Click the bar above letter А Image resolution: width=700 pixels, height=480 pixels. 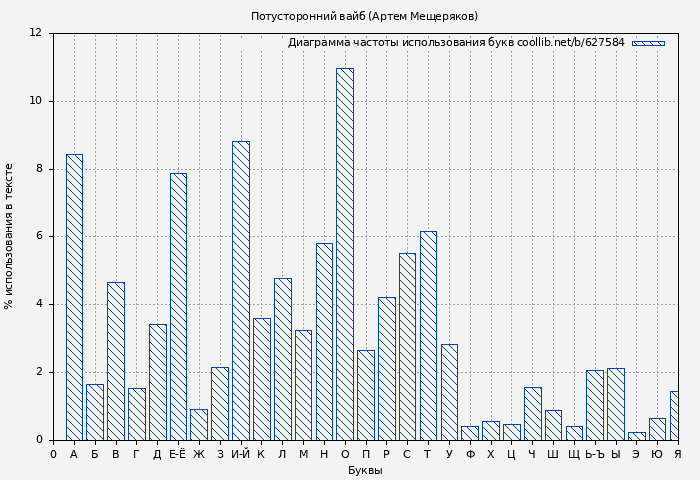(74, 297)
